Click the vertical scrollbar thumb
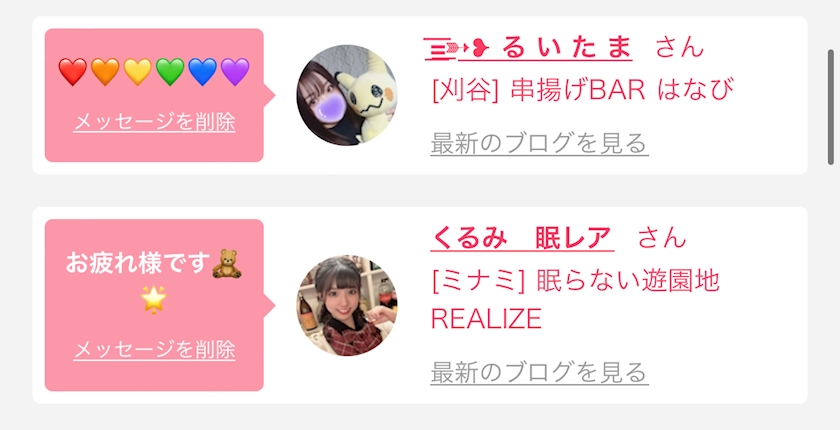This screenshot has width=840, height=430. [x=830, y=107]
